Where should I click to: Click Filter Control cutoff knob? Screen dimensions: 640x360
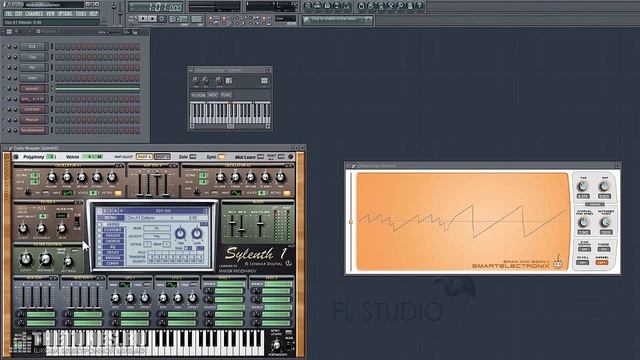(x=26, y=259)
